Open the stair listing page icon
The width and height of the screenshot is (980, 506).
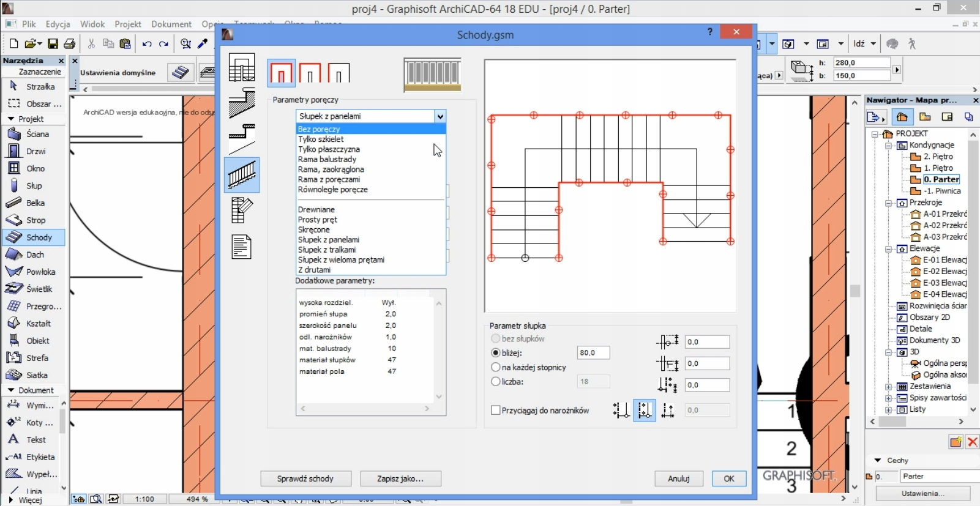[x=242, y=247]
